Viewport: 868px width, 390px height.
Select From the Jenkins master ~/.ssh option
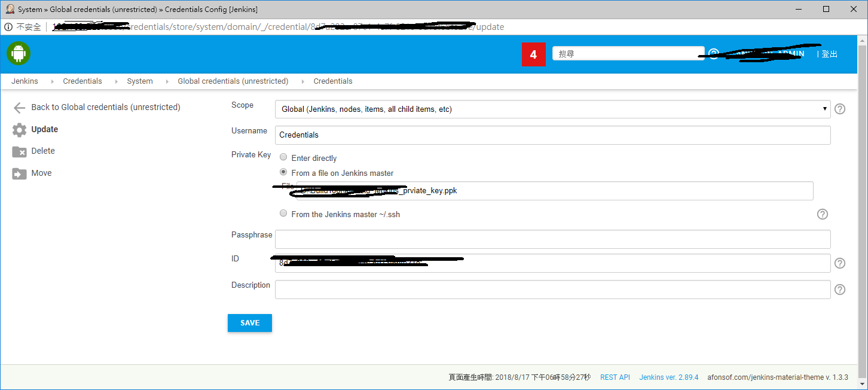[x=283, y=213]
